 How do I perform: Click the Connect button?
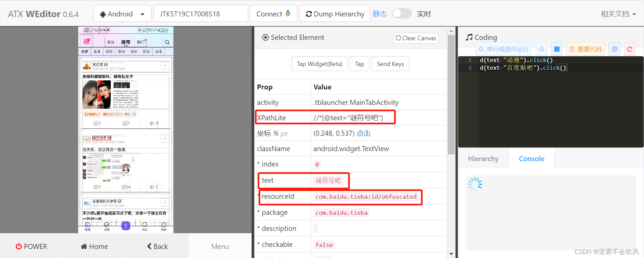(274, 14)
